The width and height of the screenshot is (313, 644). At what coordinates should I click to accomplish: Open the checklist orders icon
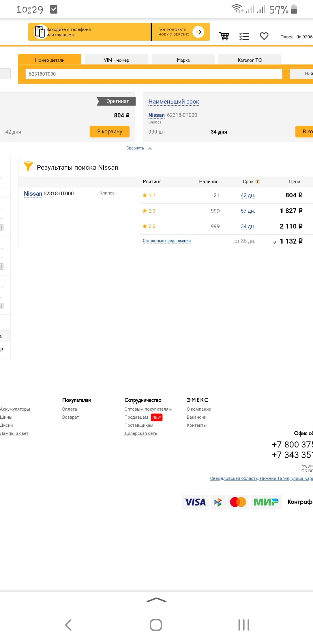coord(244,36)
